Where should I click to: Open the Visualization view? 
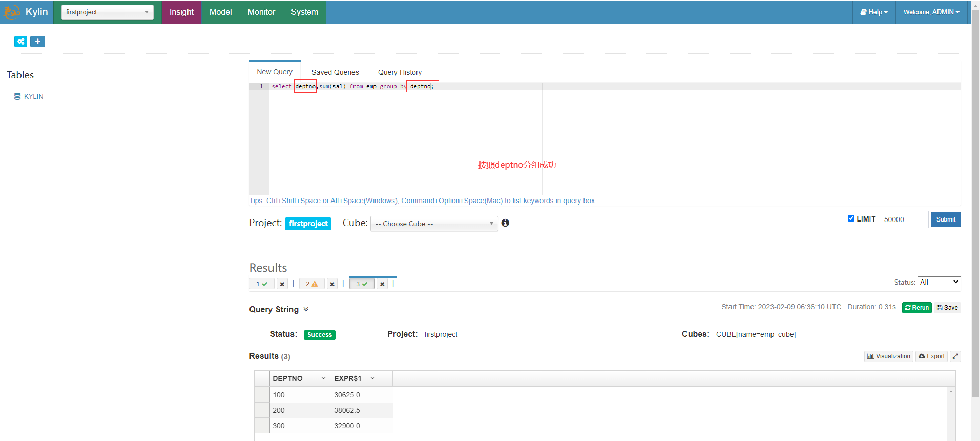(889, 356)
